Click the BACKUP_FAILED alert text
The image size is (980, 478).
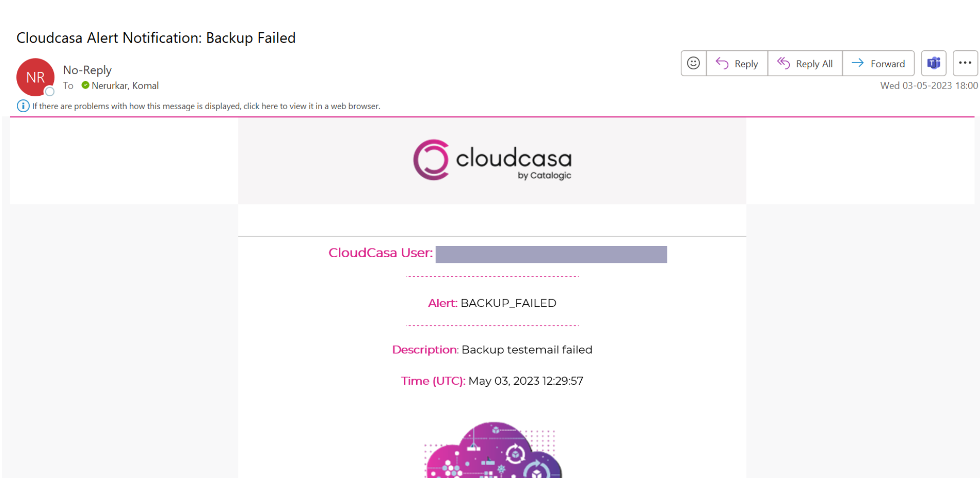point(508,303)
